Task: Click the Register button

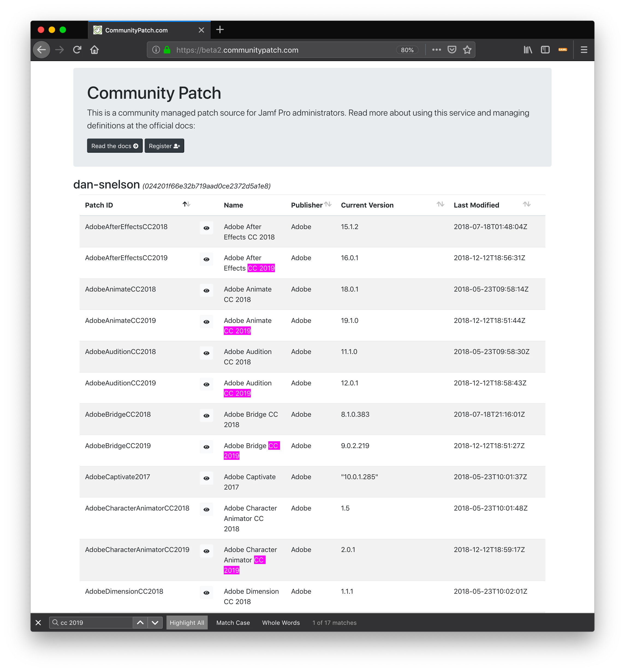Action: (x=164, y=146)
